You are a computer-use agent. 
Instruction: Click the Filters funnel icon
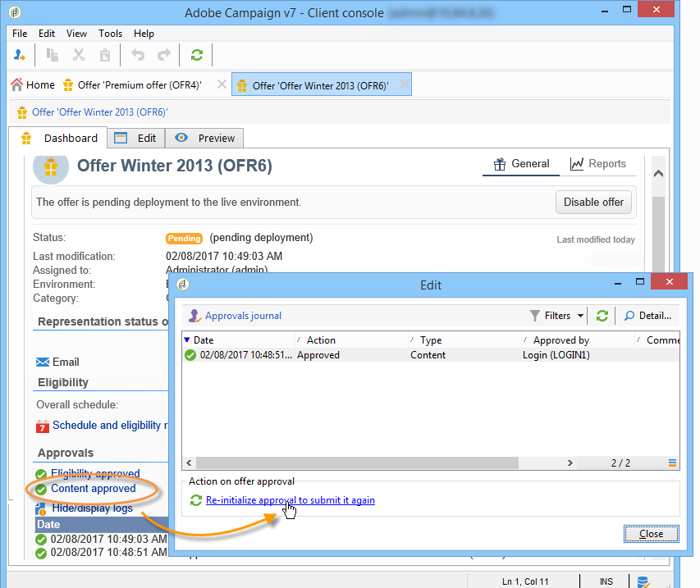click(534, 316)
